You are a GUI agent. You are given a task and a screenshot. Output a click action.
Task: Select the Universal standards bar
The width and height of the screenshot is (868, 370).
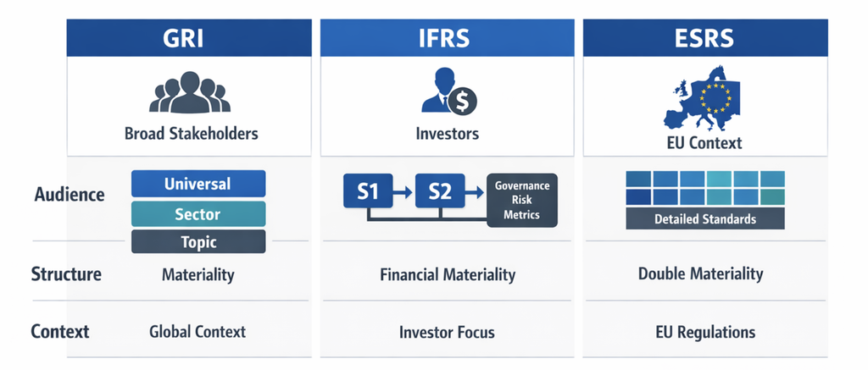point(198,184)
